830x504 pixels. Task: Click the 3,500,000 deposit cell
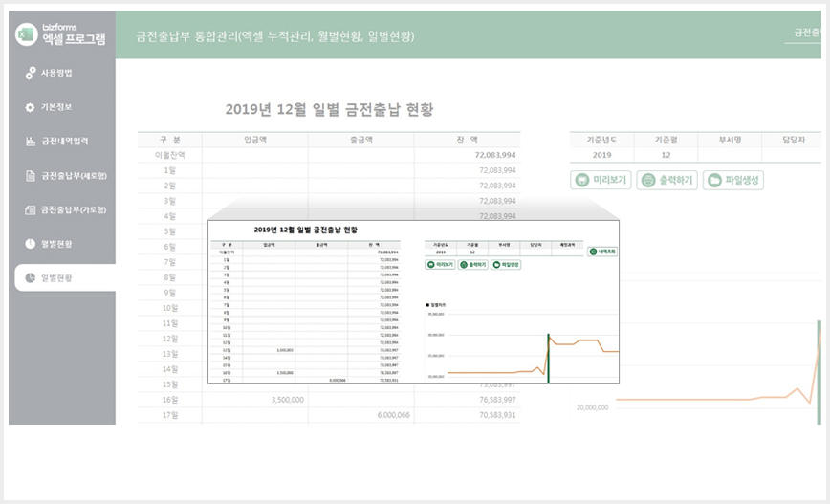[x=255, y=400]
